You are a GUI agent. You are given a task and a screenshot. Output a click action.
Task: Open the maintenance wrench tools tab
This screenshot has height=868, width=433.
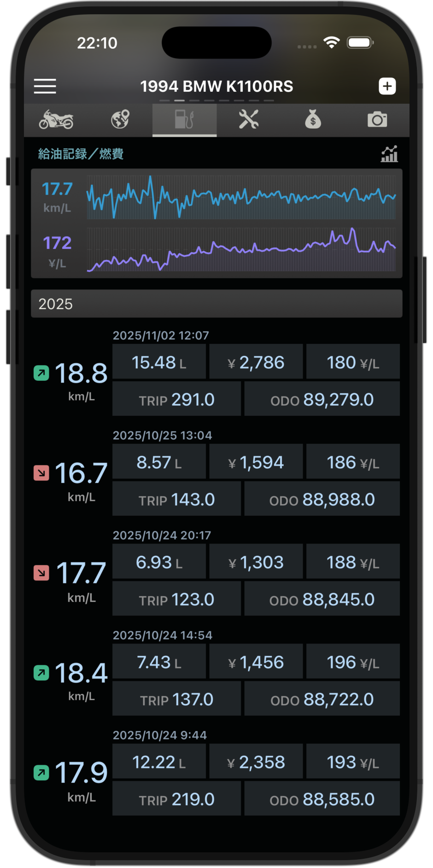(x=249, y=120)
